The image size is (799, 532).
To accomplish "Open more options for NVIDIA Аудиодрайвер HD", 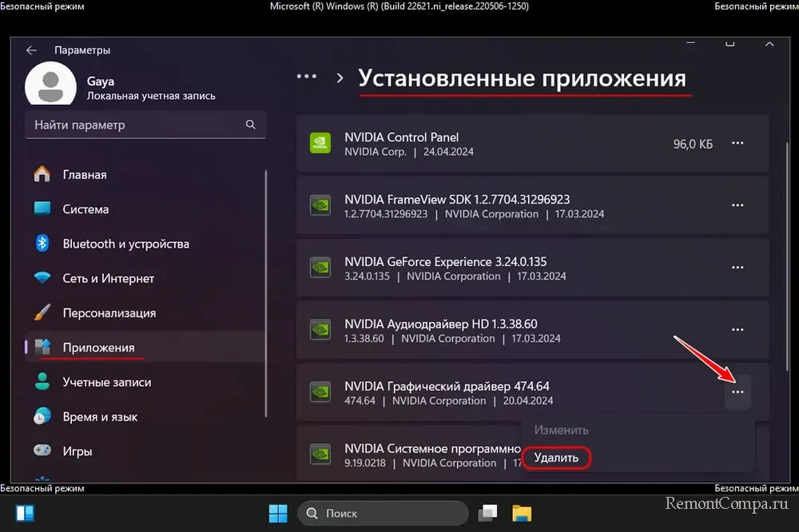I will tap(737, 330).
